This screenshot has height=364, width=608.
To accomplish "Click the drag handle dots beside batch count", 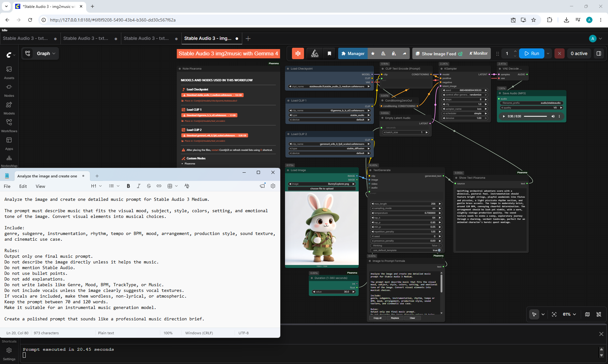I will (497, 53).
